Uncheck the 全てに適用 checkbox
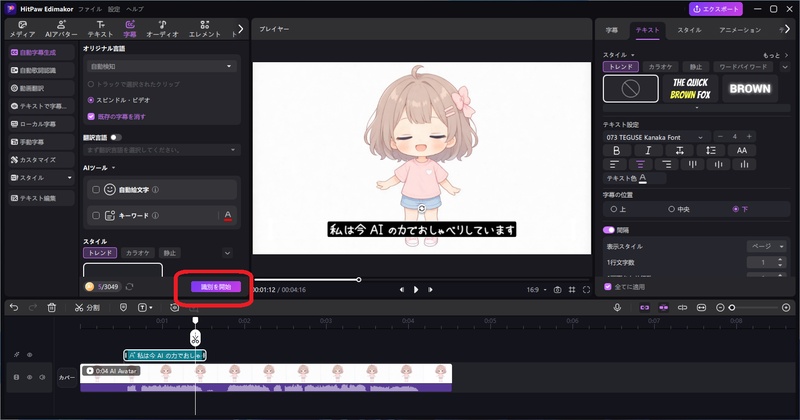This screenshot has height=420, width=800. pyautogui.click(x=608, y=287)
